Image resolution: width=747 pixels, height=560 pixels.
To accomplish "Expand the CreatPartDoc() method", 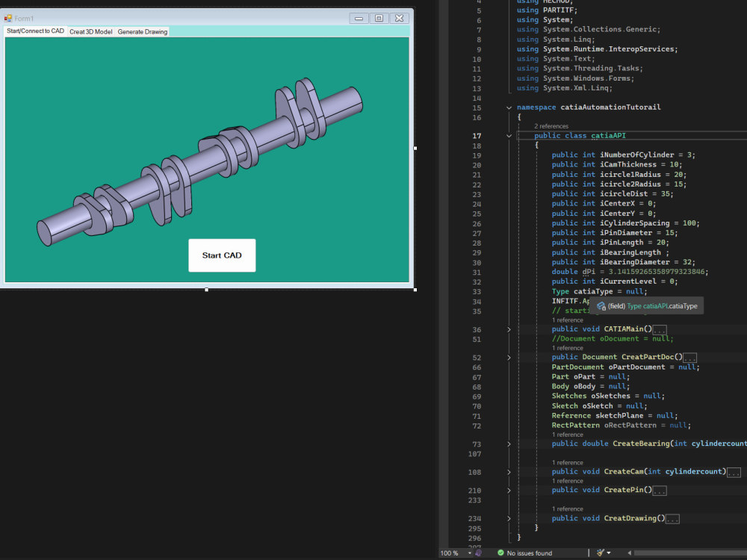I will point(509,358).
